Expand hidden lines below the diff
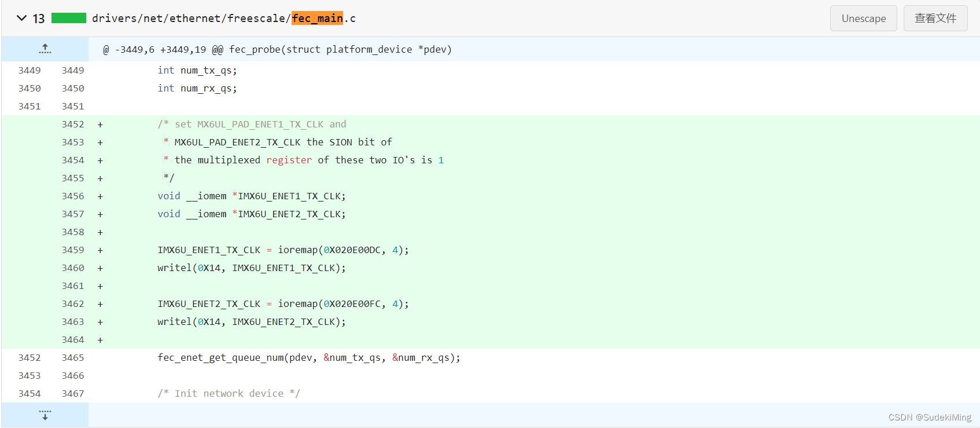This screenshot has height=428, width=980. click(x=45, y=415)
